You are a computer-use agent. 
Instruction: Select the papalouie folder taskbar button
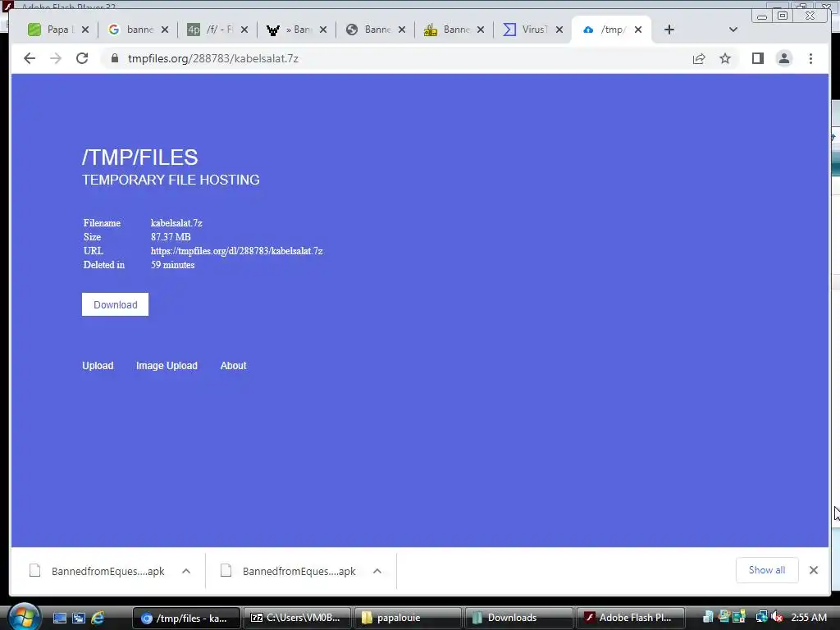point(408,618)
